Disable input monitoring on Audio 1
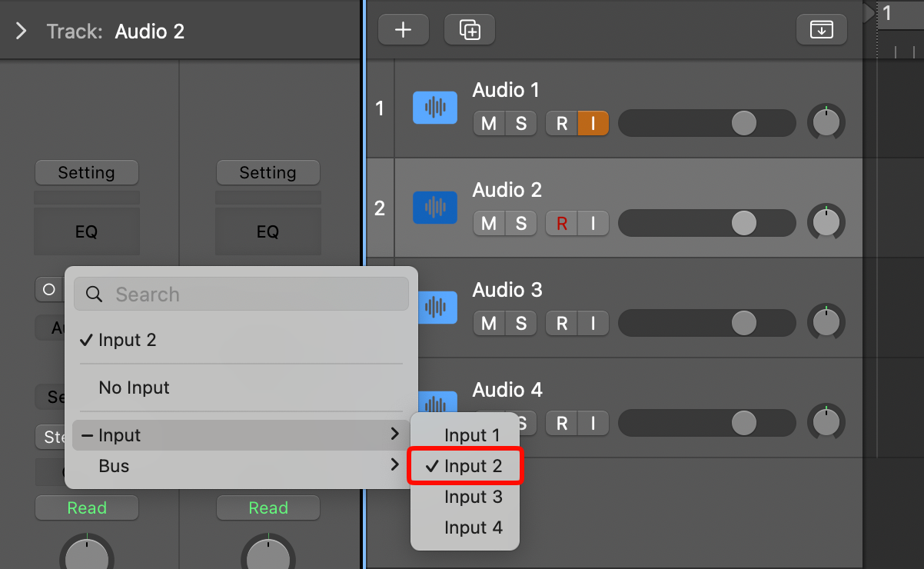This screenshot has height=569, width=924. pos(593,123)
